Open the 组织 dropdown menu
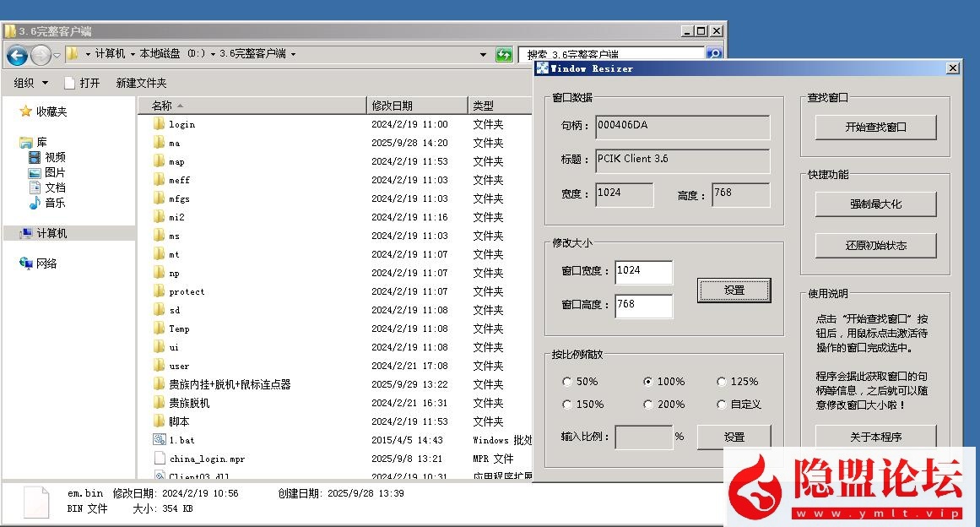980x527 pixels. (x=31, y=83)
